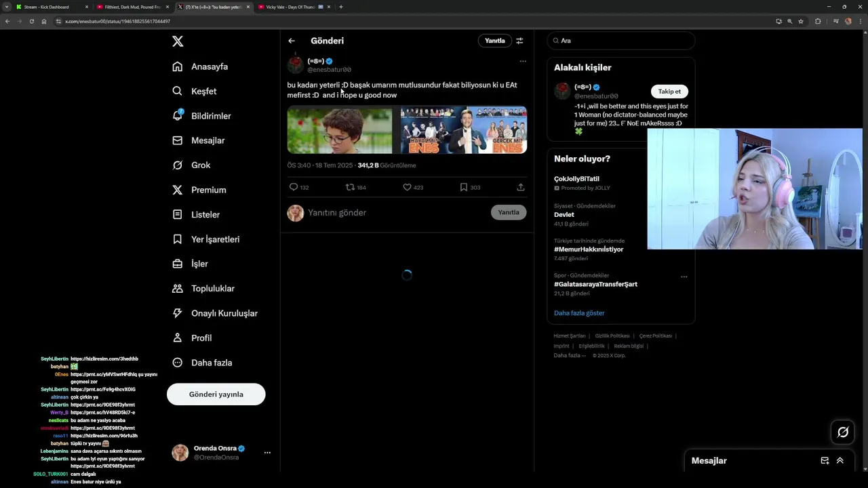Open Bildirimler bell icon
Image resolution: width=868 pixels, height=488 pixels.
point(178,115)
